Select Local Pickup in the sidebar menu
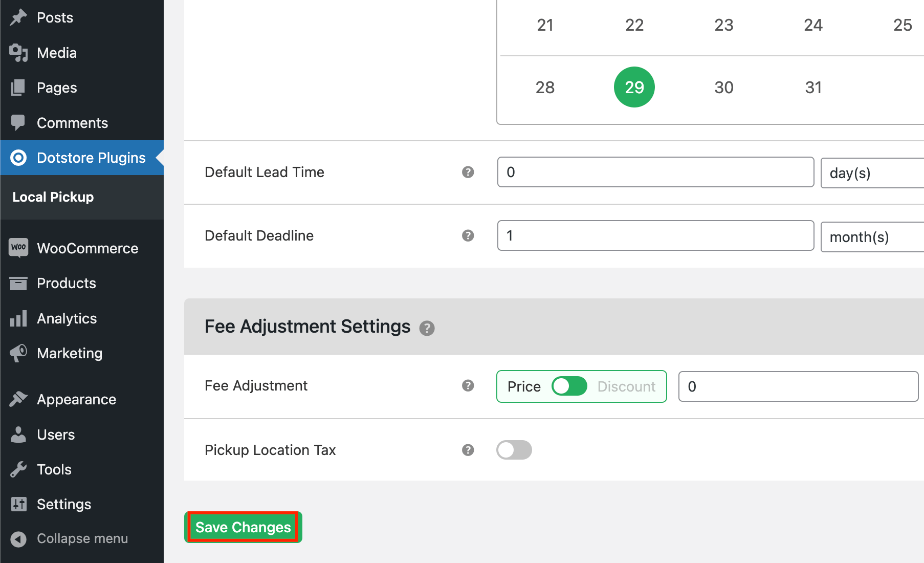The height and width of the screenshot is (563, 924). tap(53, 197)
